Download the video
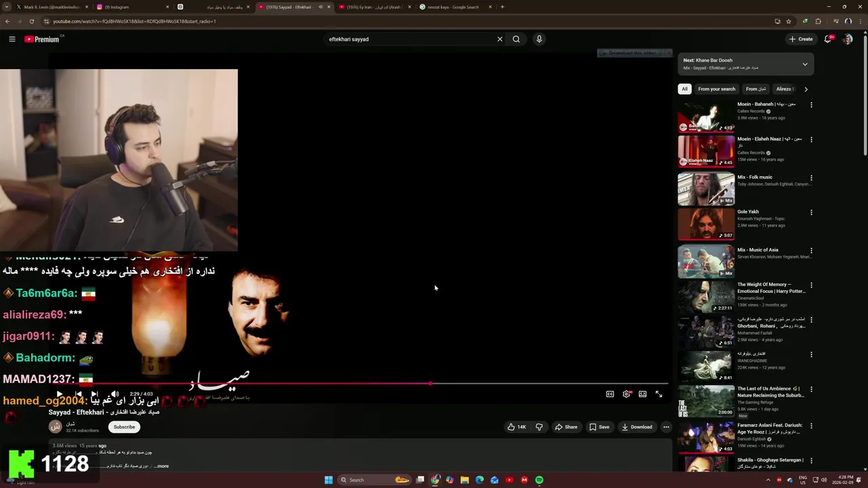The height and width of the screenshot is (488, 868). [x=637, y=427]
